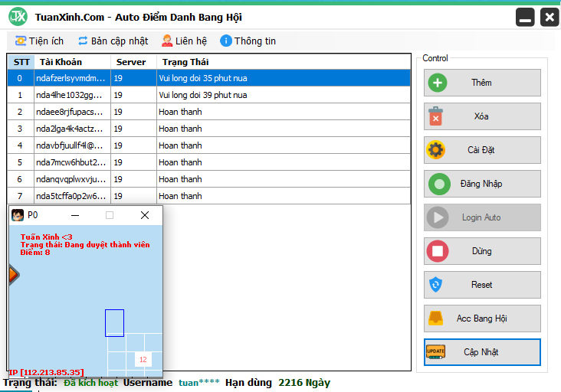The width and height of the screenshot is (561, 392).
Task: Open the Thông tin menu
Action: tap(248, 41)
